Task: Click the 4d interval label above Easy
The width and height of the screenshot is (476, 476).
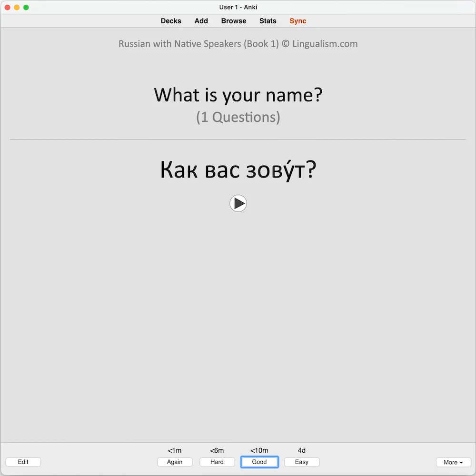Action: pos(302,450)
